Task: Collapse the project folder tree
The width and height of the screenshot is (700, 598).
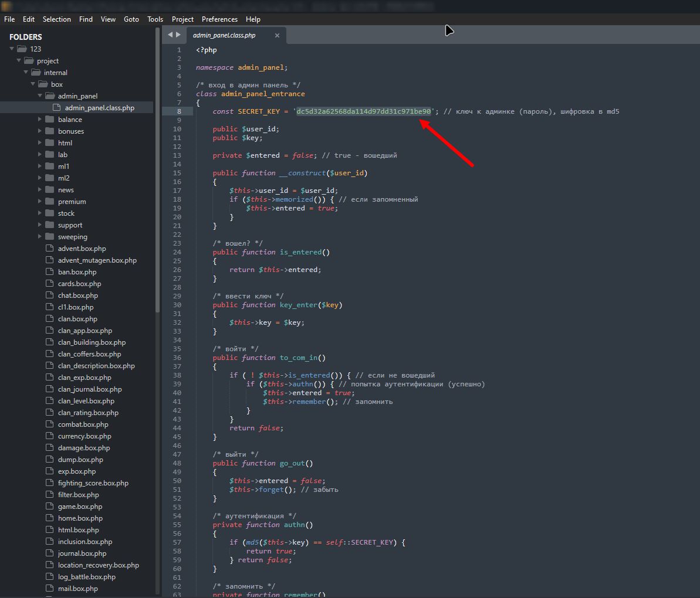Action: (19, 61)
